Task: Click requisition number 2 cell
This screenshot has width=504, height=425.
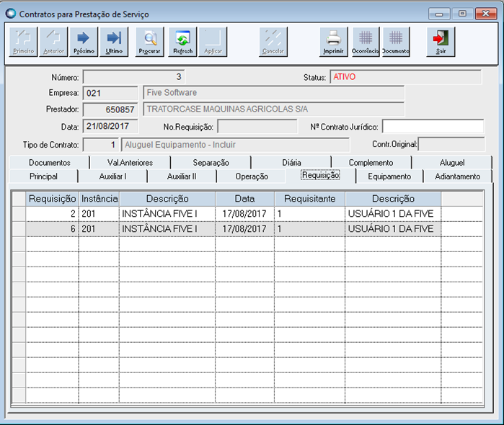Action: tap(53, 214)
